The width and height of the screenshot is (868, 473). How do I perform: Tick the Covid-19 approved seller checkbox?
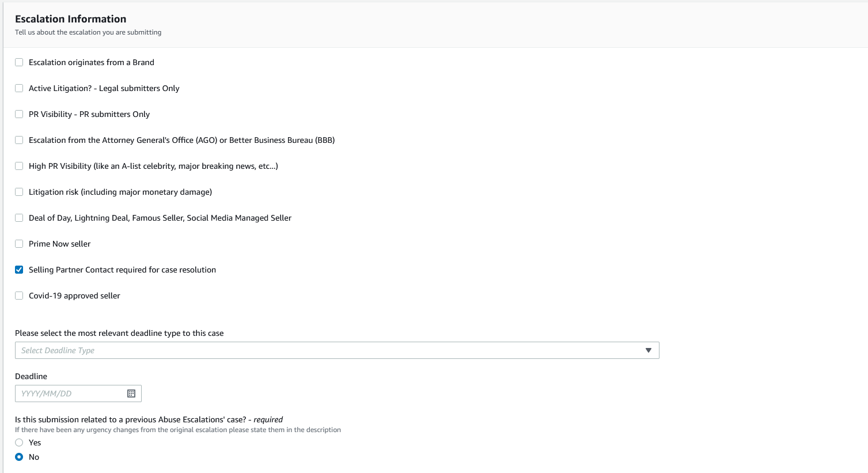point(19,296)
